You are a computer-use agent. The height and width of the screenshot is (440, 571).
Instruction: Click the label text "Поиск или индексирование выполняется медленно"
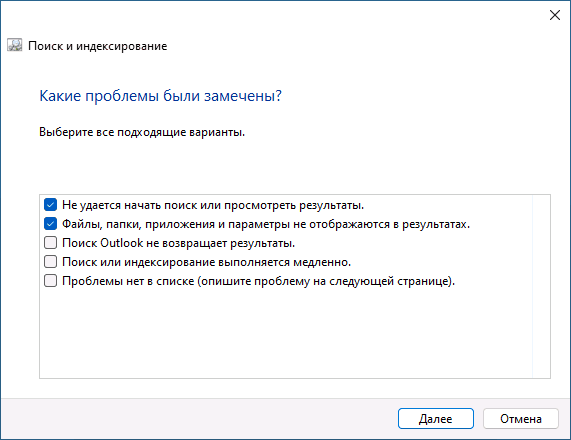[x=206, y=262]
